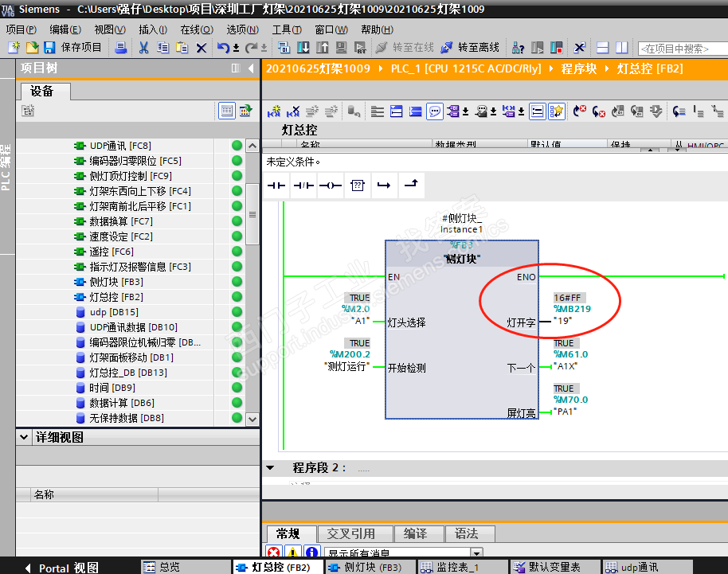Toggle the warning filter icon in messages
The width and height of the screenshot is (728, 574).
coord(293,553)
